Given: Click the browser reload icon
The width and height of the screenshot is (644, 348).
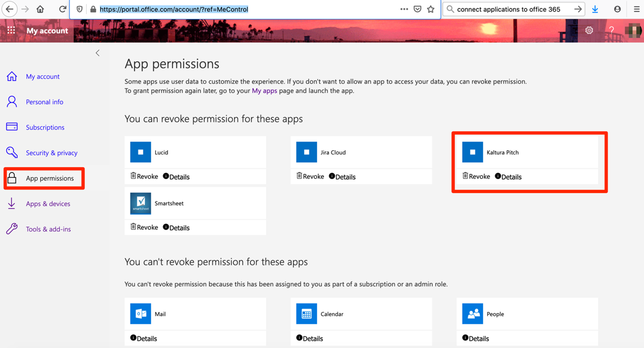Looking at the screenshot, I should [62, 9].
